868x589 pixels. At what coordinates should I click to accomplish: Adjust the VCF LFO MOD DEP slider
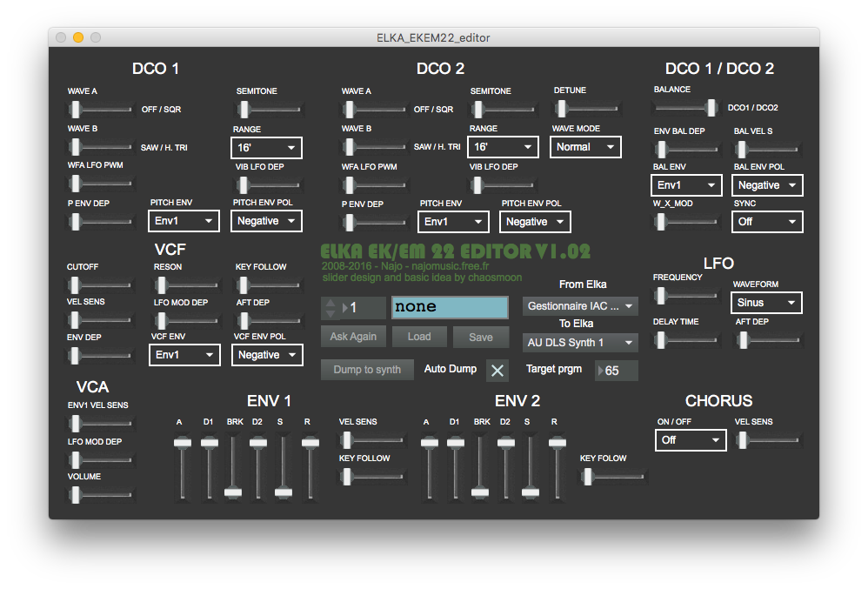point(186,320)
